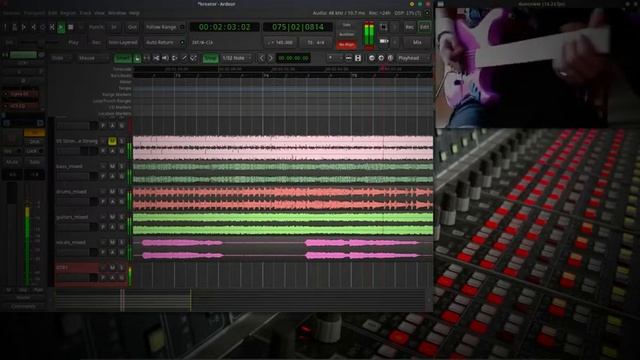Screen dimensions: 640x360
Task: Stop the transport with the Stop button
Action: (71, 27)
